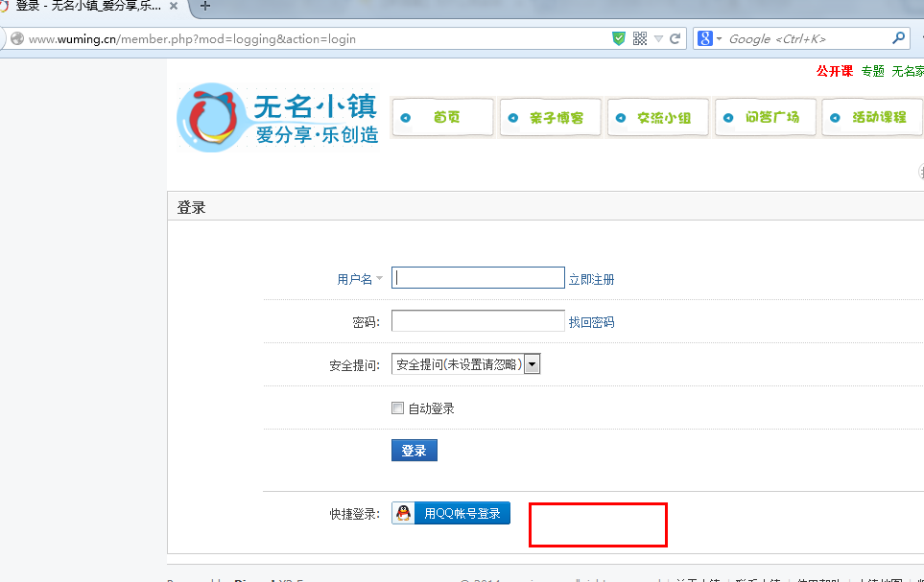The width and height of the screenshot is (924, 582).
Task: Click the 登录 panel heading text
Action: (192, 207)
